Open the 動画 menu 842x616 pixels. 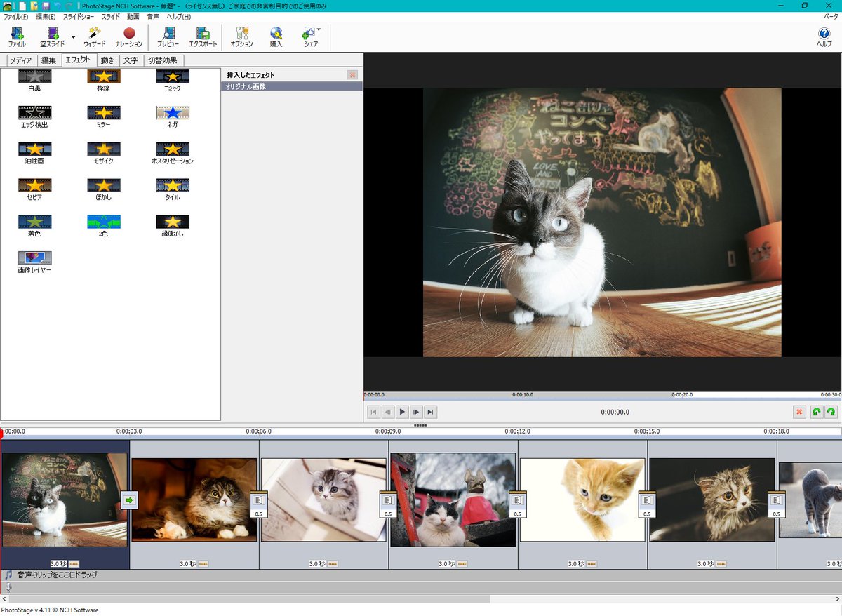click(133, 16)
